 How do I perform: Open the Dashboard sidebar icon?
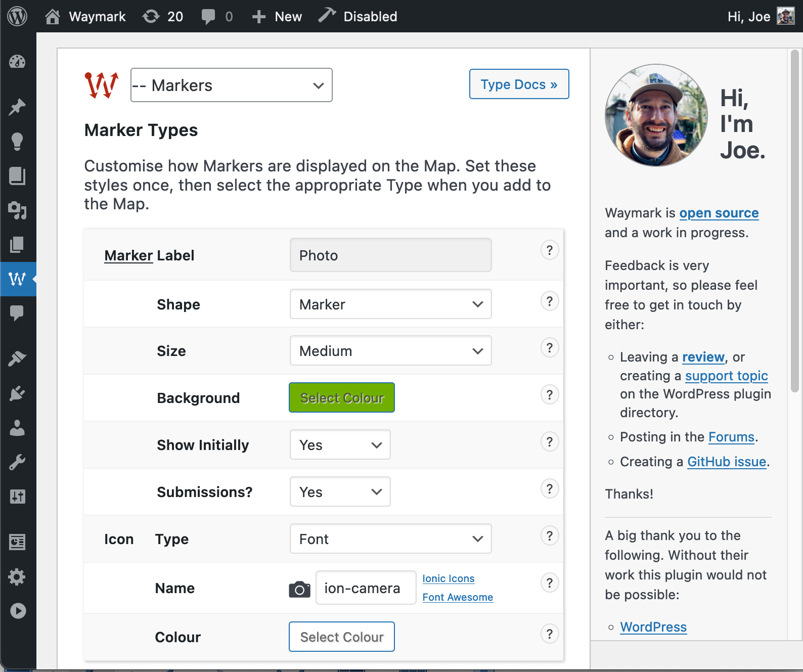[x=17, y=62]
